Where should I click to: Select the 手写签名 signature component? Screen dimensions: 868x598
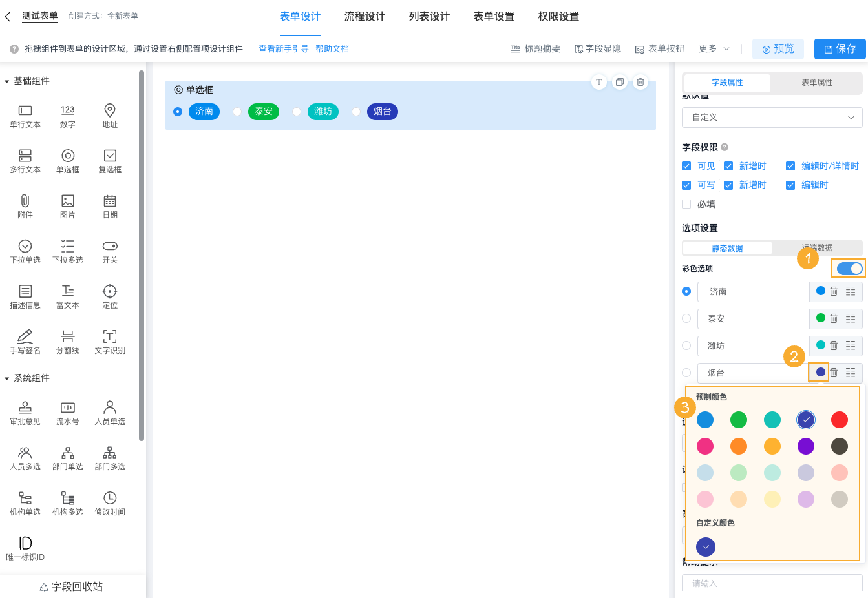click(25, 341)
